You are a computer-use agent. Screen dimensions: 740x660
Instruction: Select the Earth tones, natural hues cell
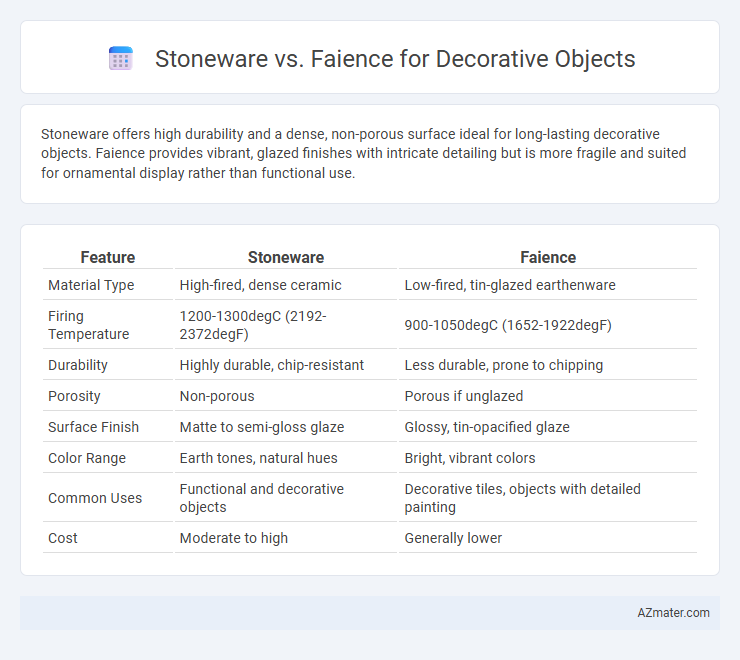pos(259,458)
